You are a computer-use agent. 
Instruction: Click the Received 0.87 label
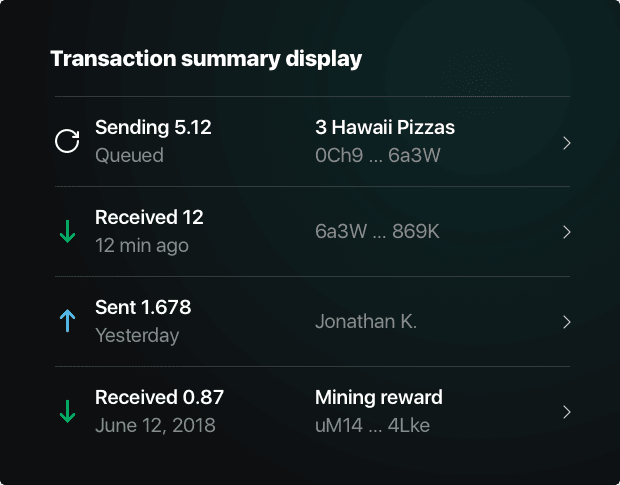tap(159, 397)
